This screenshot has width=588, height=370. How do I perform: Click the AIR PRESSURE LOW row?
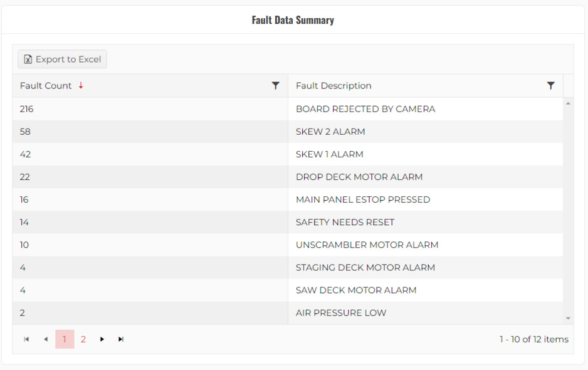point(341,313)
